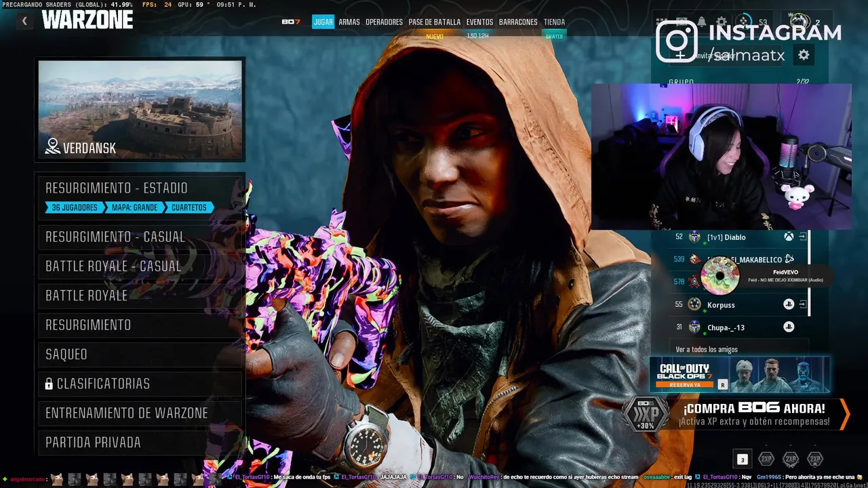
Task: Open the PASE DE BATALLA tab
Action: coord(435,22)
